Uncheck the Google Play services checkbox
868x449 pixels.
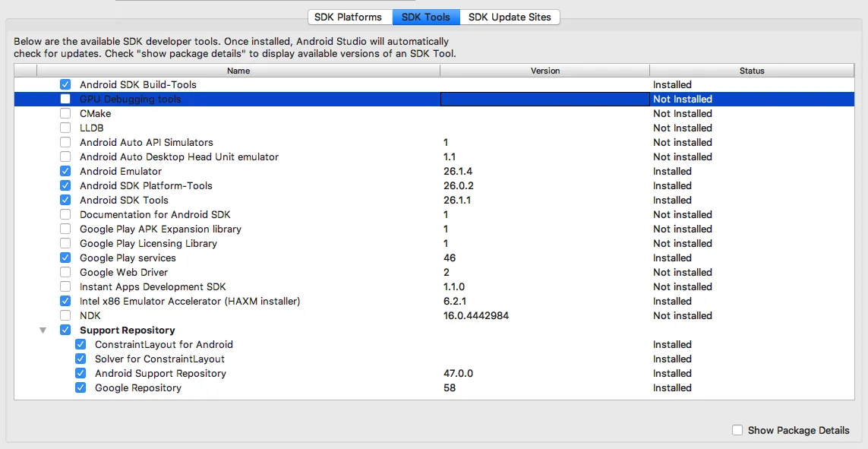(x=65, y=258)
